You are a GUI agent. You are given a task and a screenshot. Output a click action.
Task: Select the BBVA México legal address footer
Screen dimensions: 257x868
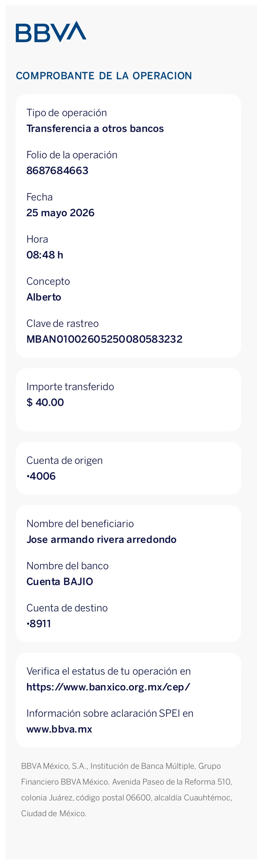[x=127, y=790]
